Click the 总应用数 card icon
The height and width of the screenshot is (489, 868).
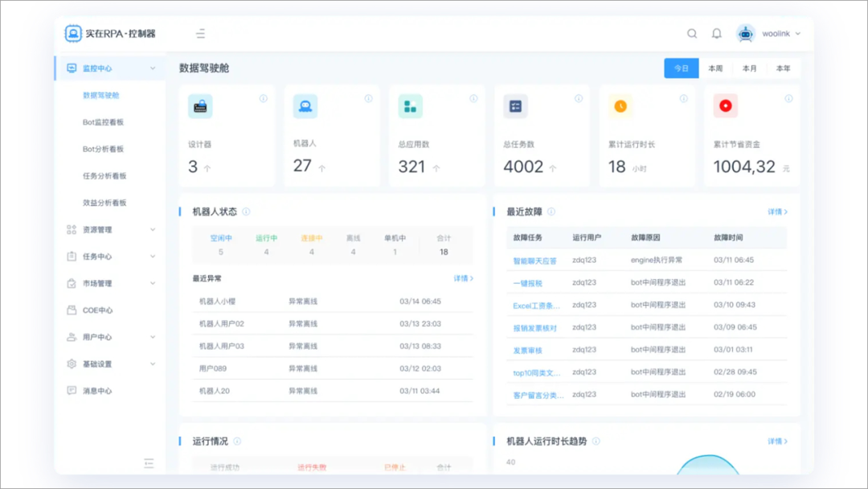[410, 106]
